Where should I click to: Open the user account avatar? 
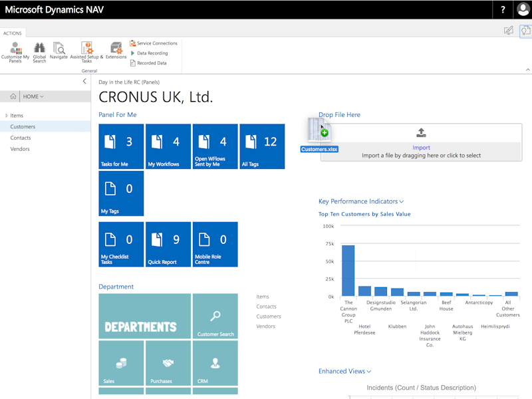[x=523, y=9]
